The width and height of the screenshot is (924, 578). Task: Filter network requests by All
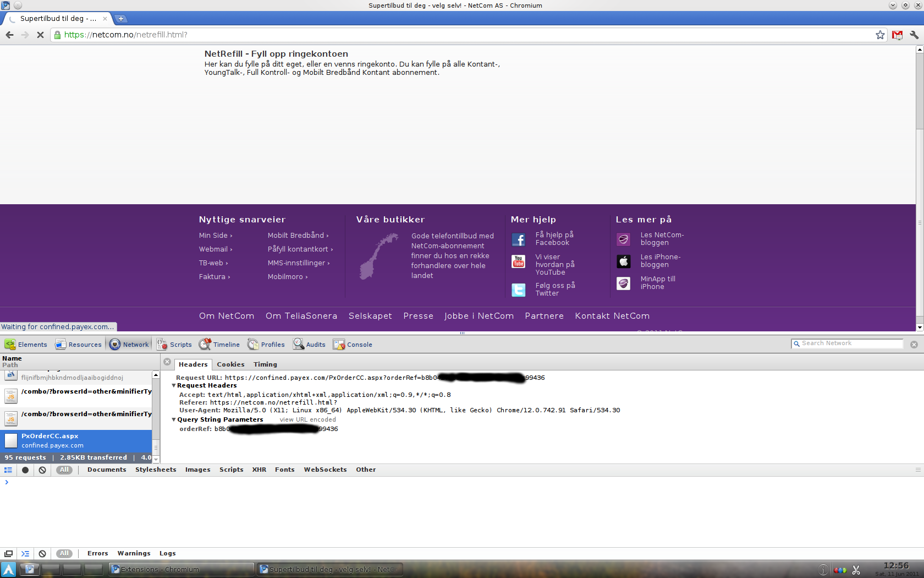point(64,470)
